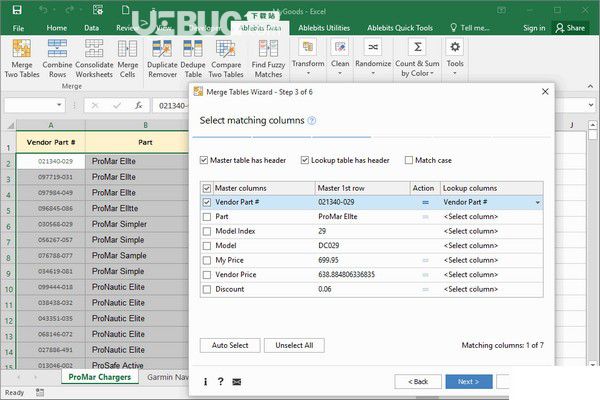Uncheck the Vendor Part # row checkbox
Image resolution: width=600 pixels, height=400 pixels.
point(207,202)
